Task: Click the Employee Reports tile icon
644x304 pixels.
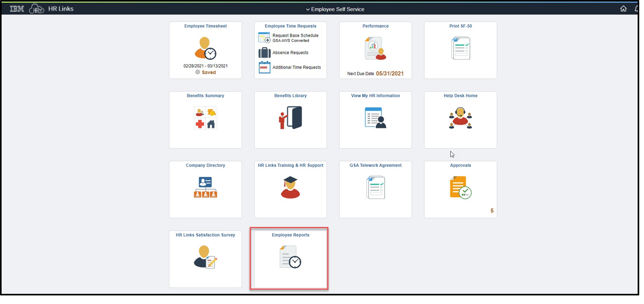Action: point(290,258)
